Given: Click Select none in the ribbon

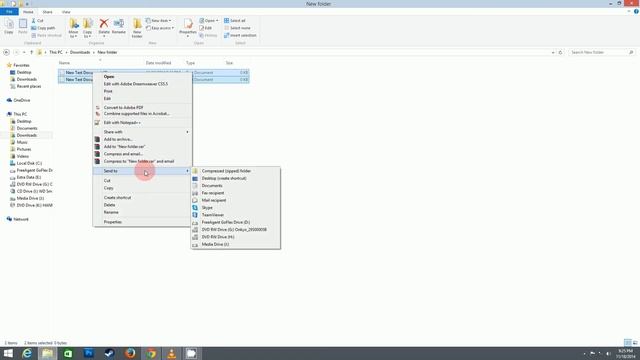Looking at the screenshot, I should click(237, 28).
